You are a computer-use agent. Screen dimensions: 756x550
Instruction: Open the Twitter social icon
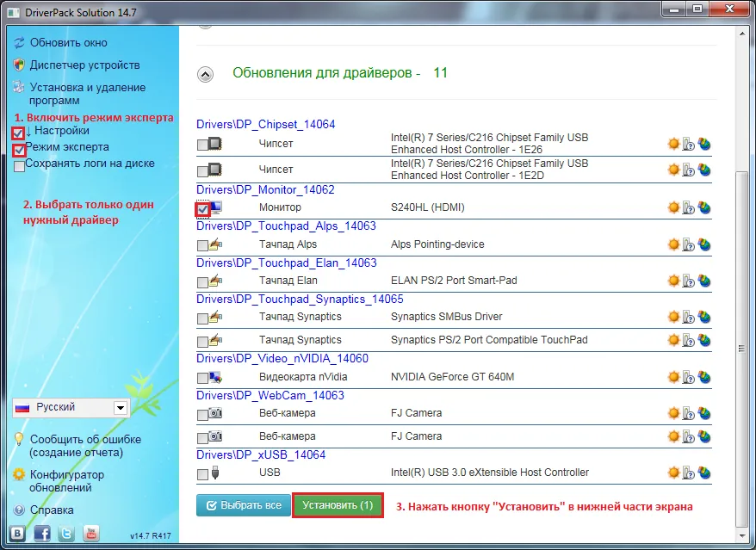[66, 533]
